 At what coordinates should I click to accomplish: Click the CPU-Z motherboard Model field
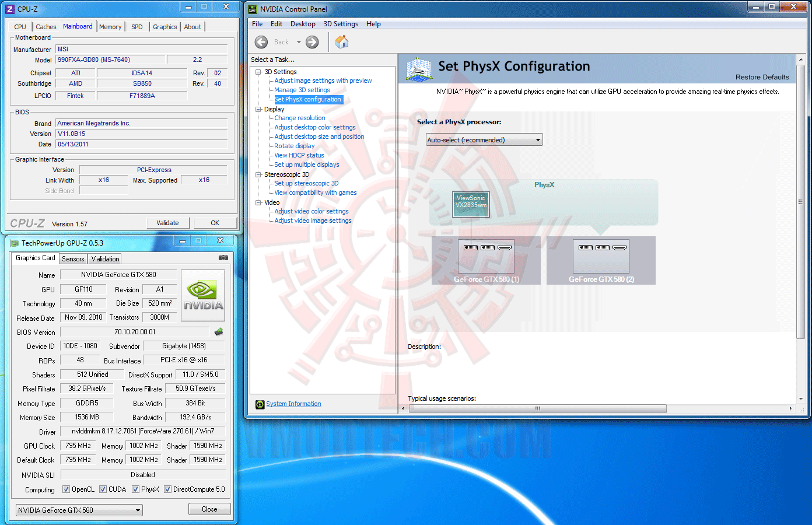[x=110, y=60]
